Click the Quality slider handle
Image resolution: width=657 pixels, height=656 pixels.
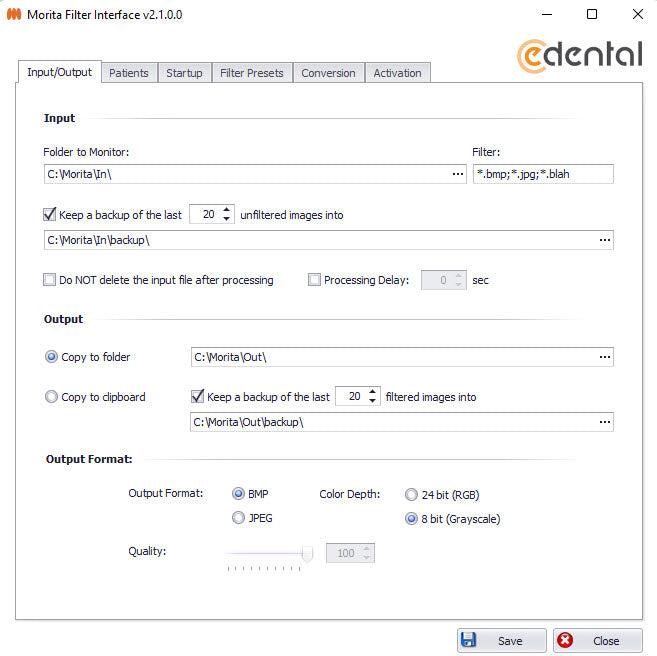tap(307, 553)
